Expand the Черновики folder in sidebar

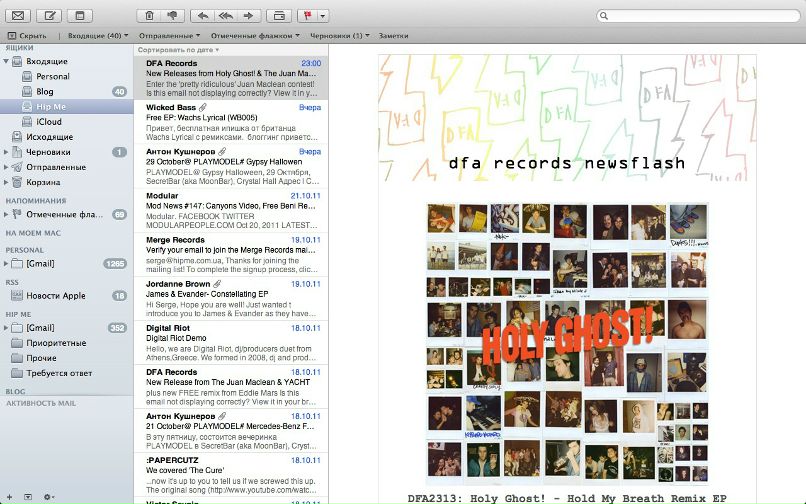tap(6, 152)
